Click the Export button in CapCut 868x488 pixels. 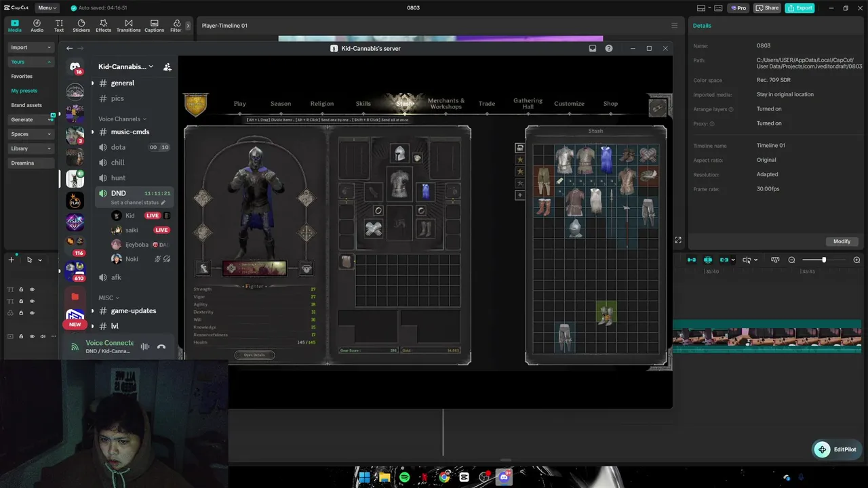tap(800, 8)
